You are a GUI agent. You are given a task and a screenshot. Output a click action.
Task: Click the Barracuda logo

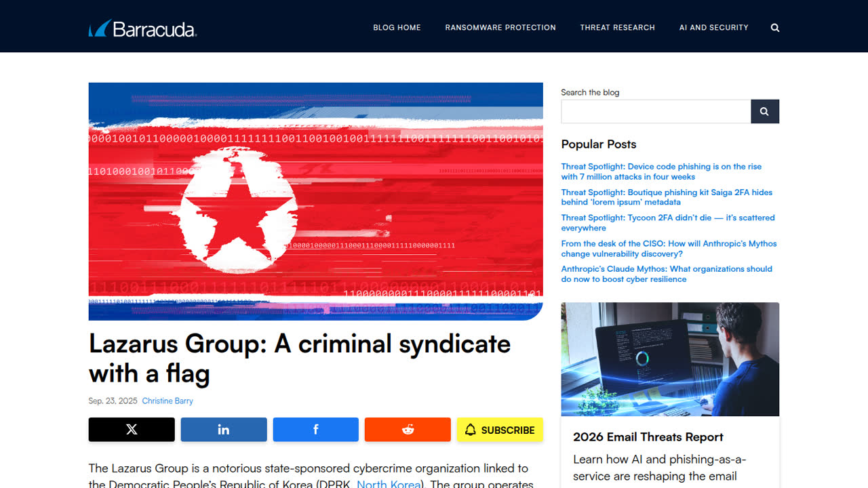point(142,28)
